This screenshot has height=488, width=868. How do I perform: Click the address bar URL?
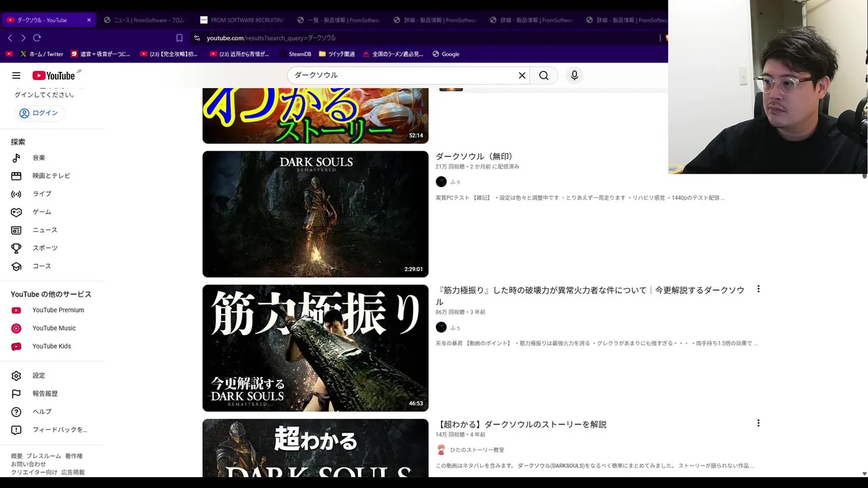[x=271, y=38]
